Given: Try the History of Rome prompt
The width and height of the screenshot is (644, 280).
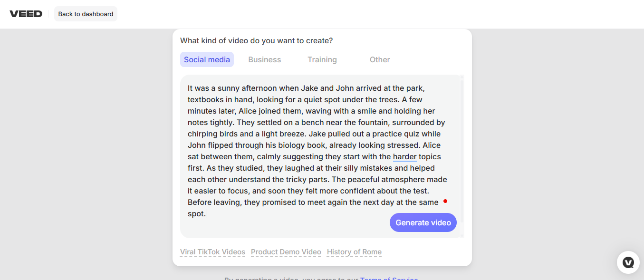Looking at the screenshot, I should pyautogui.click(x=354, y=252).
